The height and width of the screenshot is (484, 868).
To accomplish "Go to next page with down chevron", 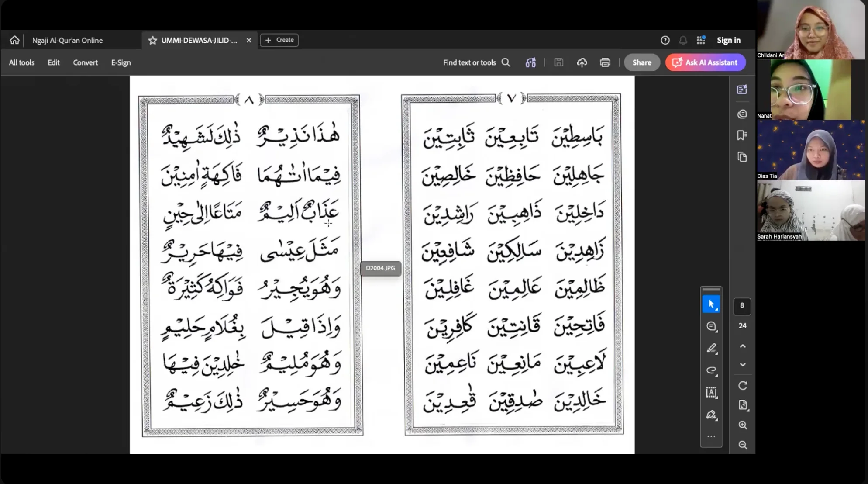I will tap(743, 365).
